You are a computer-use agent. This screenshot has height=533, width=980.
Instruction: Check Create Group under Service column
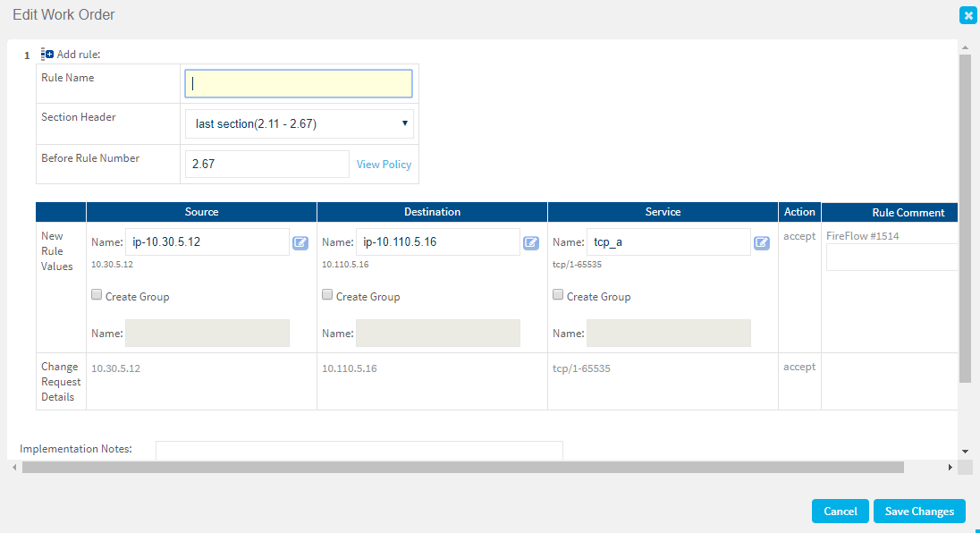pyautogui.click(x=558, y=295)
